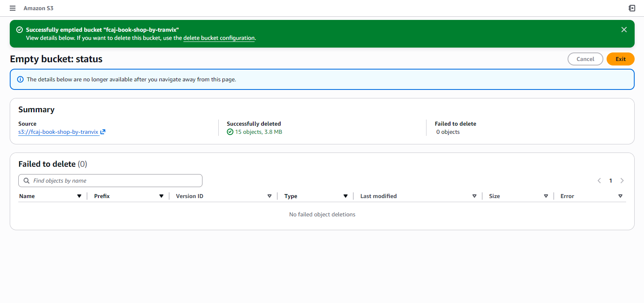Dismiss the green success banner
Viewport: 644px width, 303px height.
624,30
